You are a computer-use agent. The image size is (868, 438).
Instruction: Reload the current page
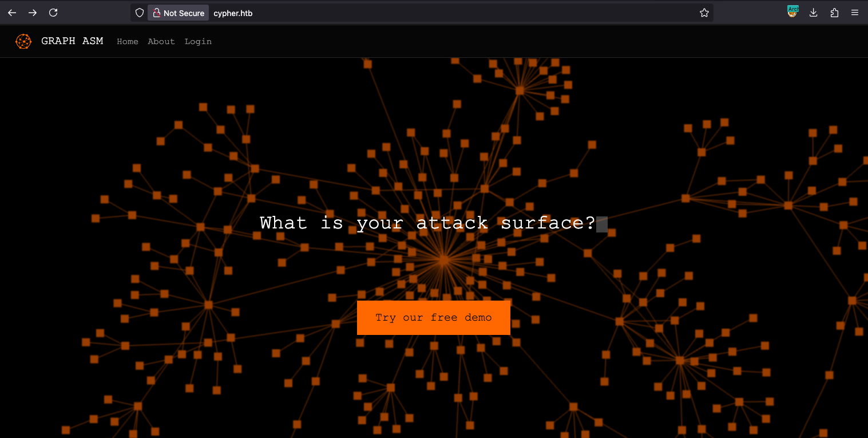(x=53, y=13)
